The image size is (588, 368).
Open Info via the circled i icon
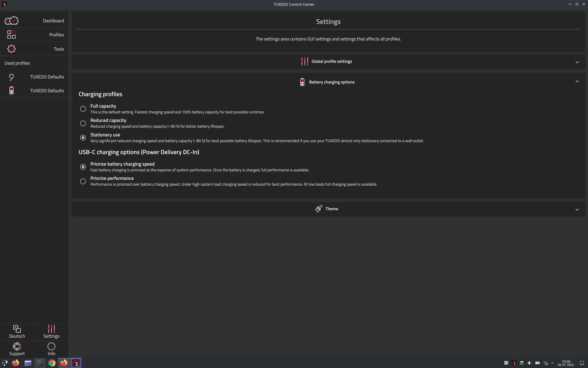(51, 346)
